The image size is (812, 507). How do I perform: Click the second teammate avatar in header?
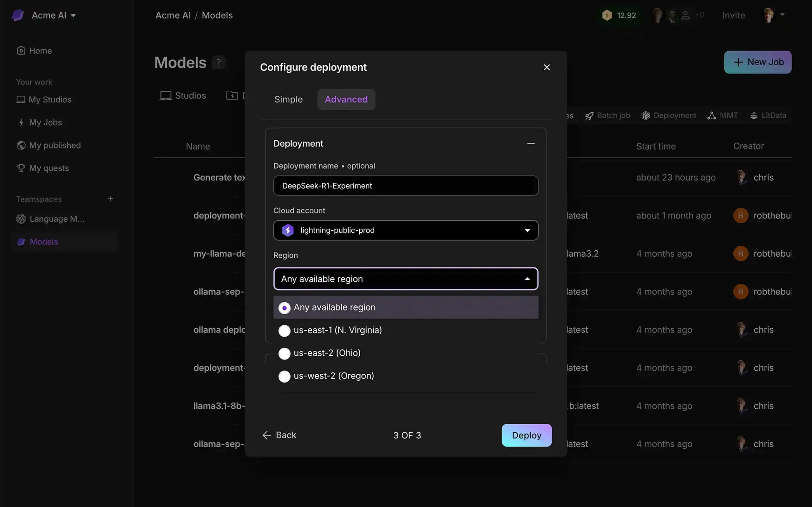(671, 16)
